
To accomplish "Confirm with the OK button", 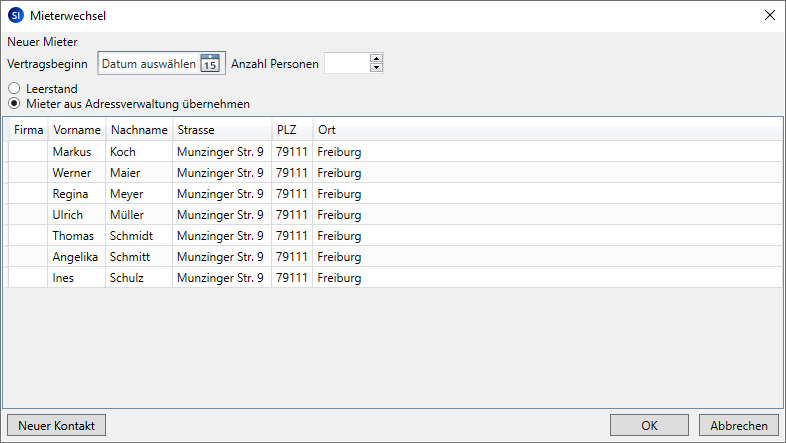I will pyautogui.click(x=650, y=425).
